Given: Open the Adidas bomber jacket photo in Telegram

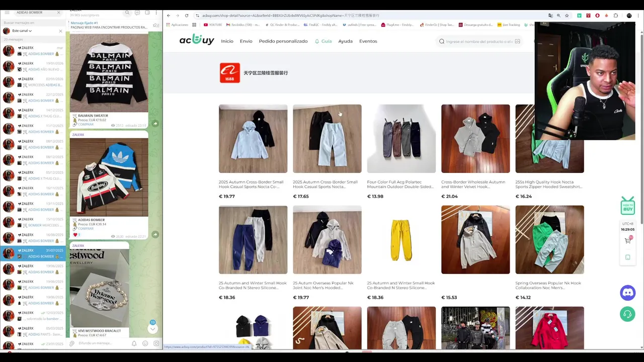Looking at the screenshot, I should pos(109,177).
